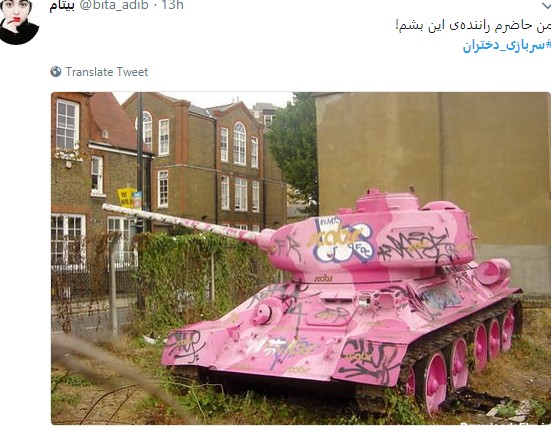Click the green tree in the photo
This screenshot has height=433, width=551.
pos(293,148)
